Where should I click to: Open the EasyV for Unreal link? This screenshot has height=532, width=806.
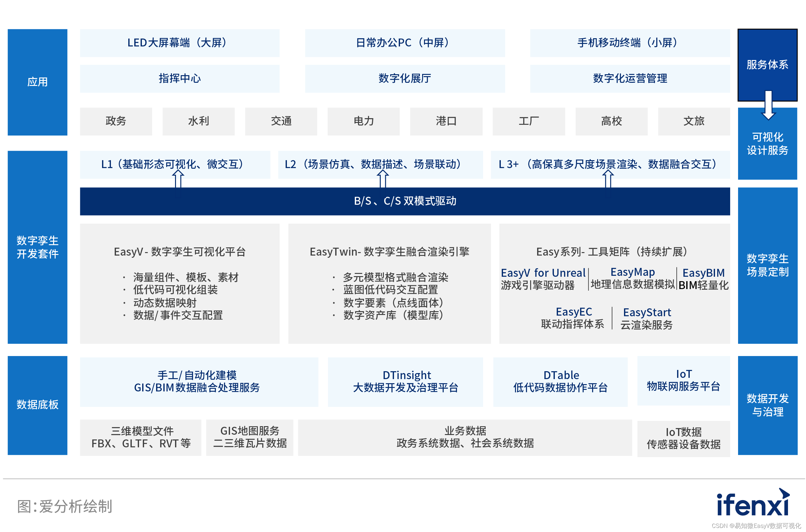click(x=543, y=273)
